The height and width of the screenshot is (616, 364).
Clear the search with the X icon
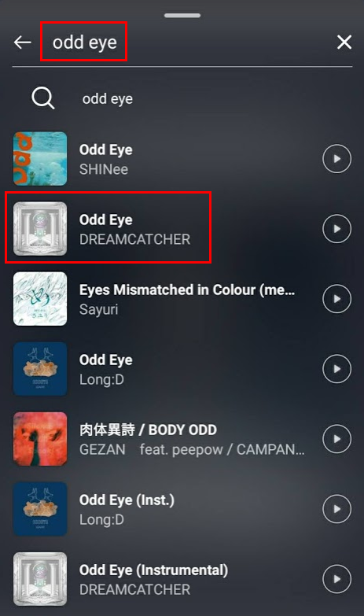click(344, 42)
